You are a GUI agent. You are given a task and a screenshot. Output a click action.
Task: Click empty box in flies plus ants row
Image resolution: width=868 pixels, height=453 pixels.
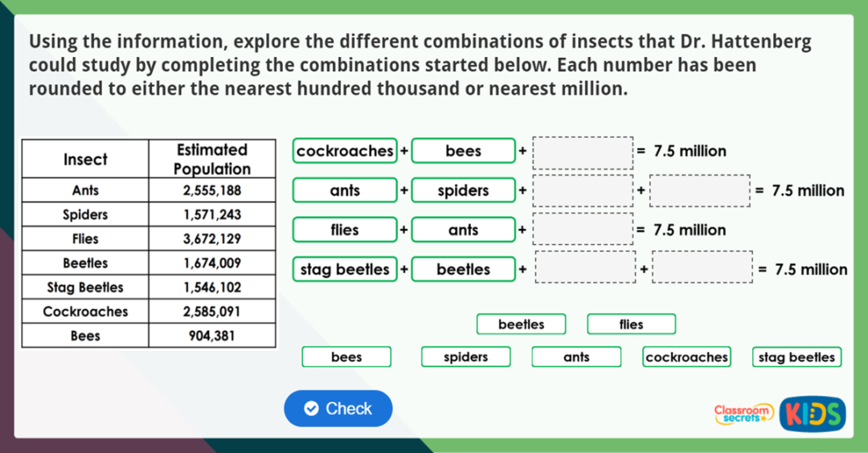[583, 230]
